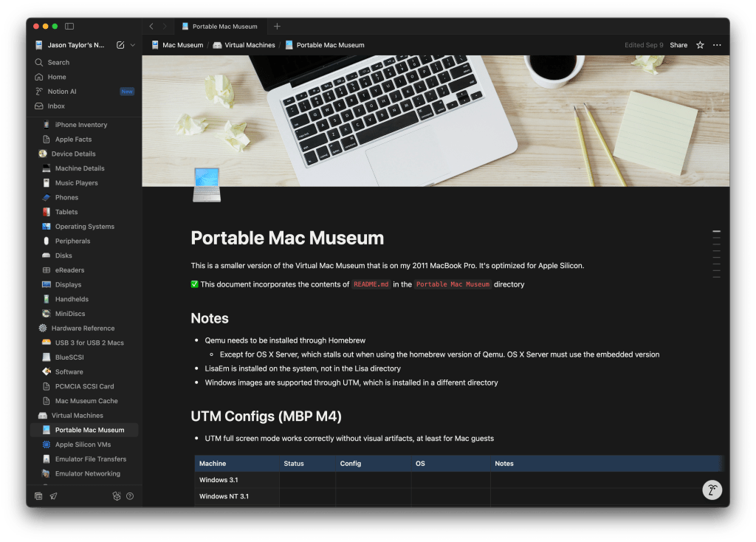756x542 pixels.
Task: Open Search in the sidebar
Action: coord(58,63)
